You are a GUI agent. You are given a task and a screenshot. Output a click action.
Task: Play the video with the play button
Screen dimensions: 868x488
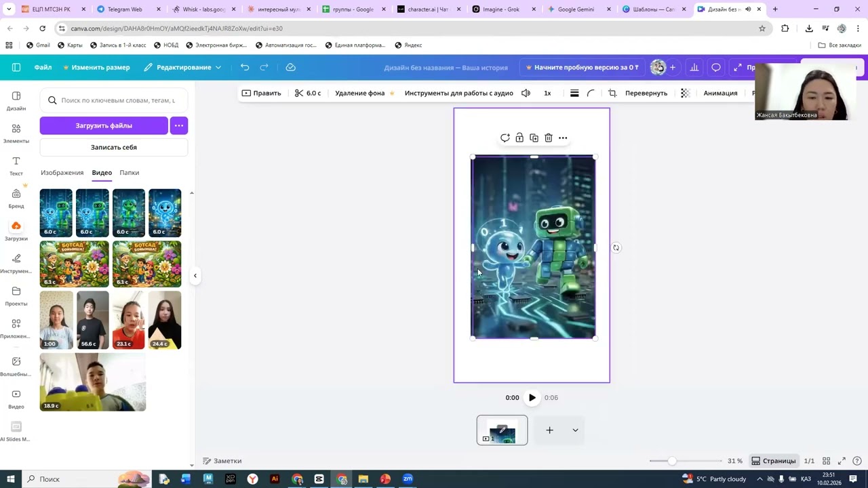(x=532, y=398)
